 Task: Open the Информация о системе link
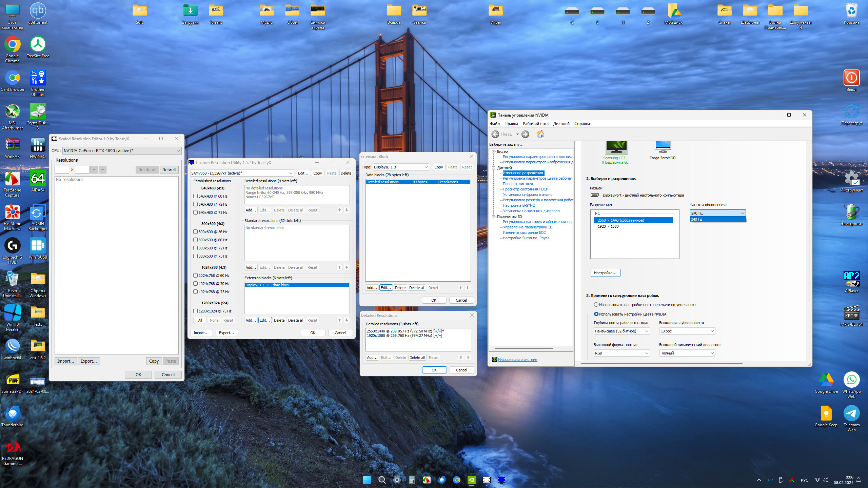[517, 360]
